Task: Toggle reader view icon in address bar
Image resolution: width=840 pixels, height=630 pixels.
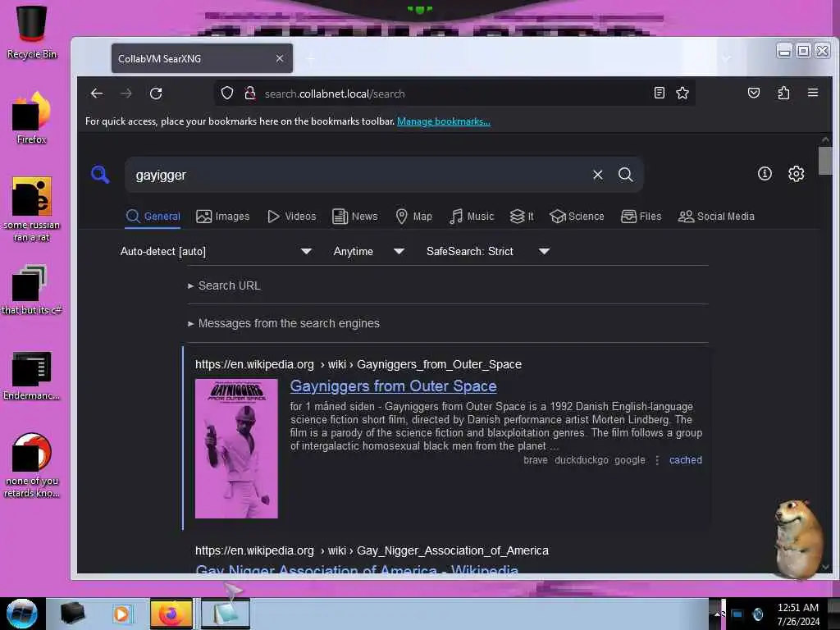Action: [x=660, y=94]
